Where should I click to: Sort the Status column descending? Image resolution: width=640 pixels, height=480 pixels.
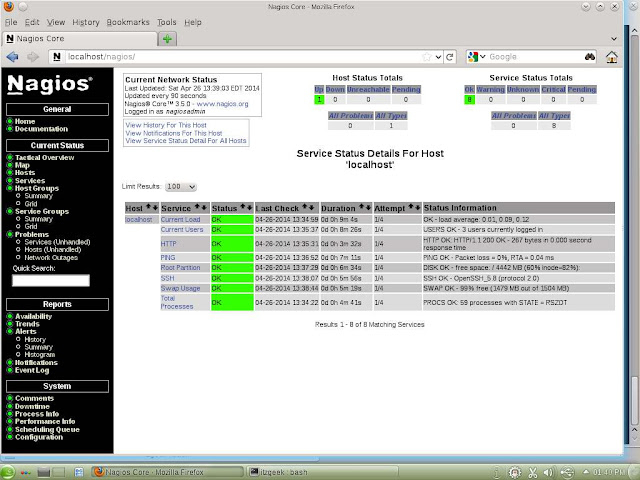(x=249, y=207)
